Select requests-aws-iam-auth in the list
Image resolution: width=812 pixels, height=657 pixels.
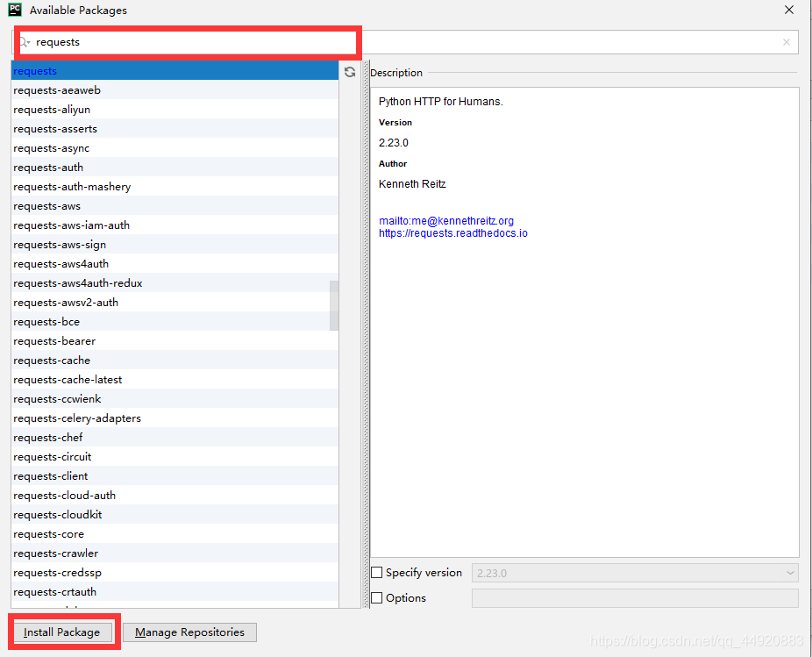coord(175,225)
